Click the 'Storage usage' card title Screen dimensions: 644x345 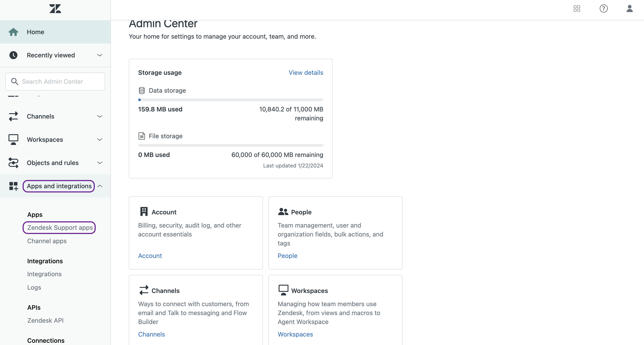[160, 73]
